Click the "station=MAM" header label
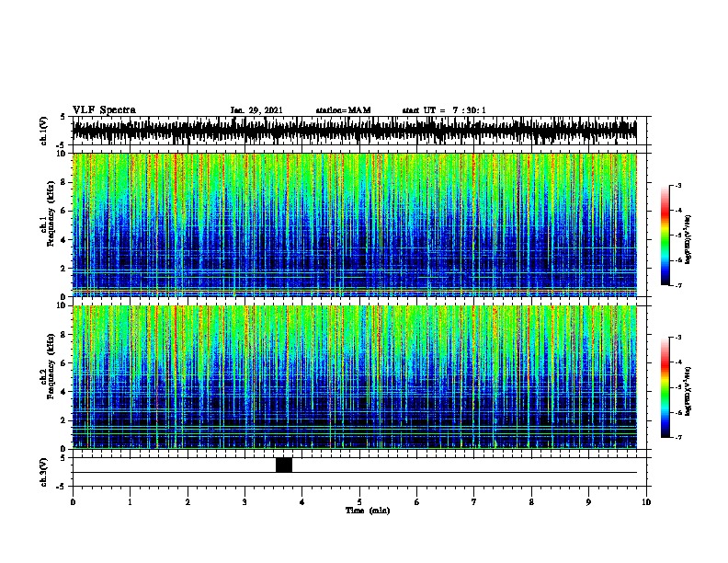Image resolution: width=728 pixels, height=563 pixels. click(x=343, y=110)
